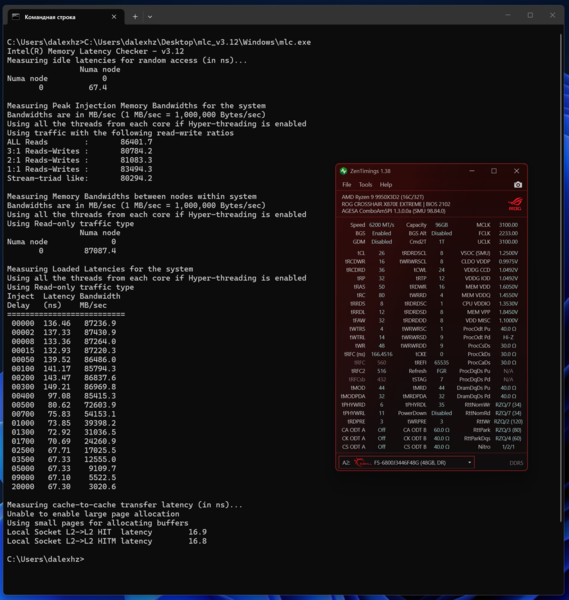The image size is (569, 600).
Task: Close the Command Prompt tab
Action: [x=114, y=17]
